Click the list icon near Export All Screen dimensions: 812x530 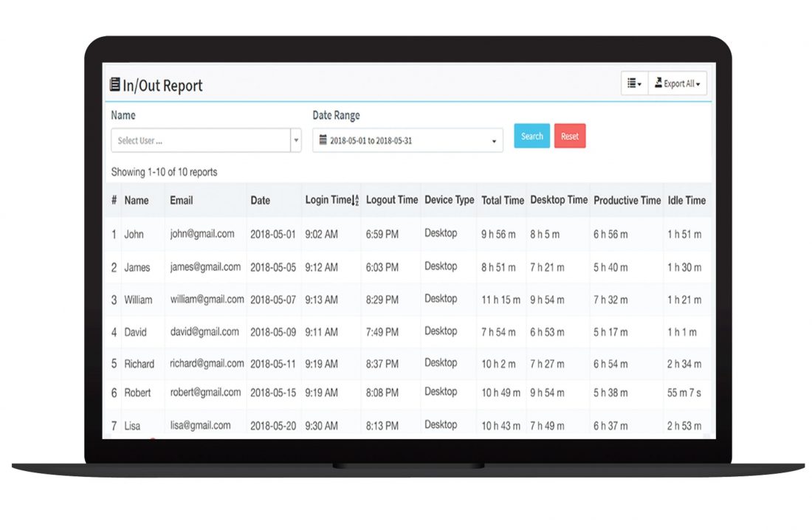coord(631,83)
